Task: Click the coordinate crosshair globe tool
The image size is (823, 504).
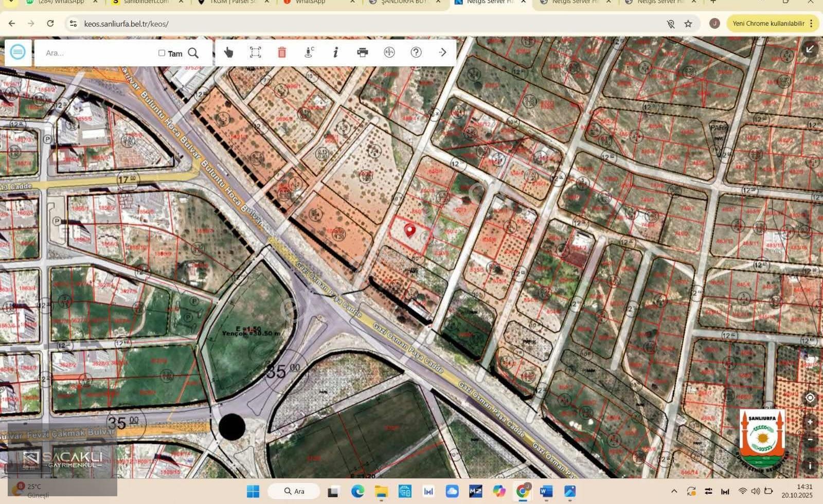Action: 389,52
